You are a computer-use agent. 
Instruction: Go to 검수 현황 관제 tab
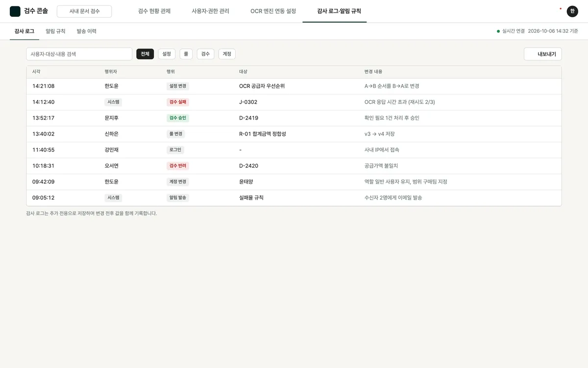(154, 11)
